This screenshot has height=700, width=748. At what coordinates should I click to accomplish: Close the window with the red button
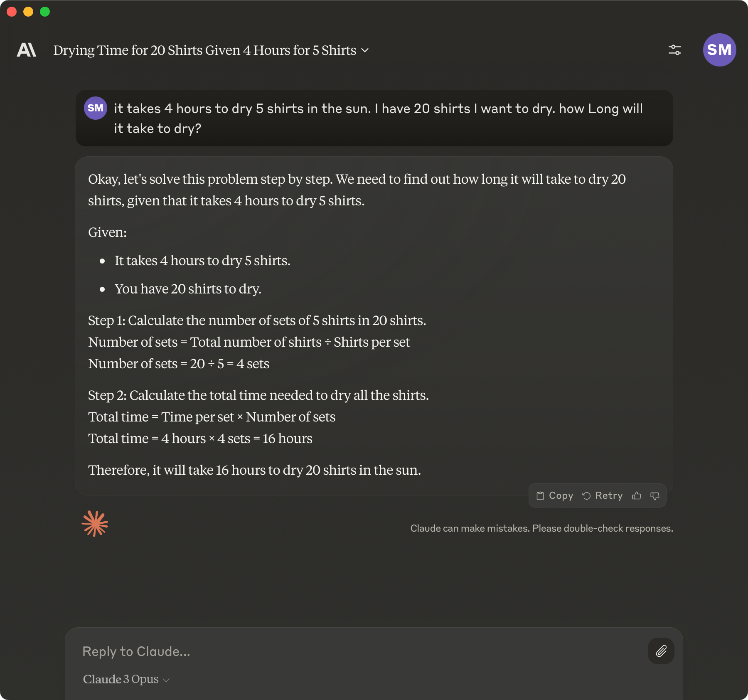(x=12, y=12)
